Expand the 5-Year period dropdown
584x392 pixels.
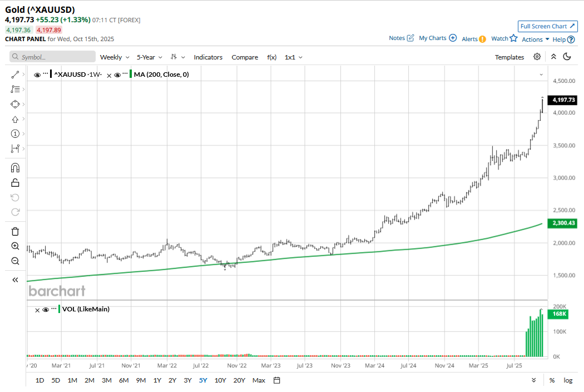[x=150, y=57]
